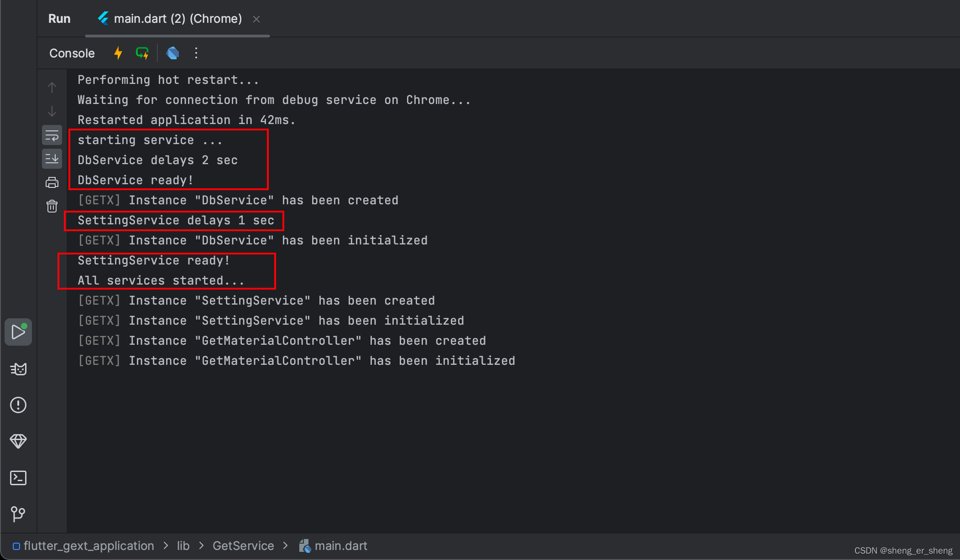Toggle scroll to end of console
Screen dimensions: 960x560
(x=52, y=159)
